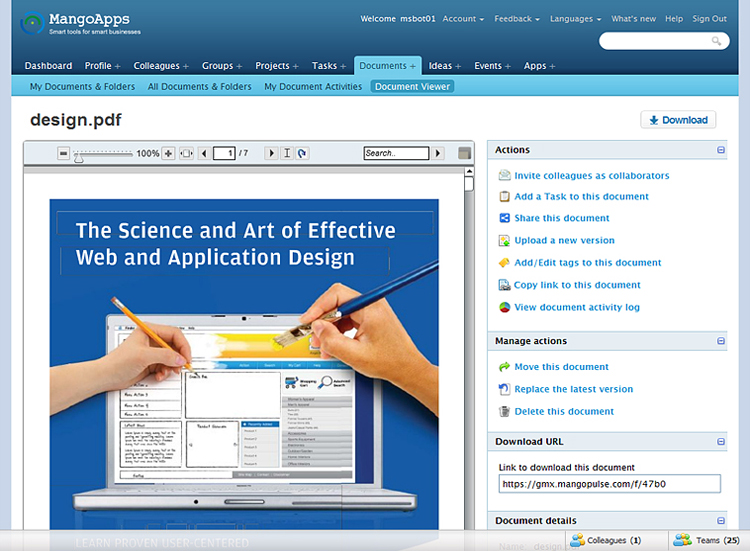Select the text cursor tool
The width and height of the screenshot is (750, 551).
coord(287,153)
